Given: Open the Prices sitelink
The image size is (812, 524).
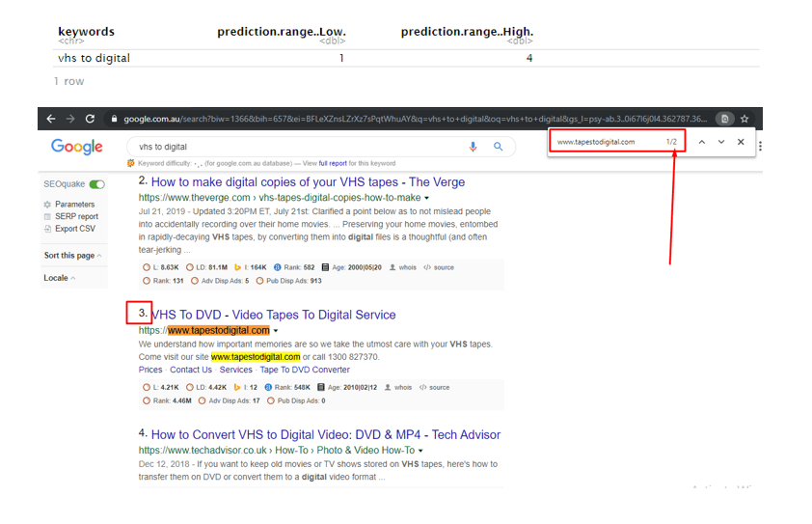Looking at the screenshot, I should click(150, 370).
